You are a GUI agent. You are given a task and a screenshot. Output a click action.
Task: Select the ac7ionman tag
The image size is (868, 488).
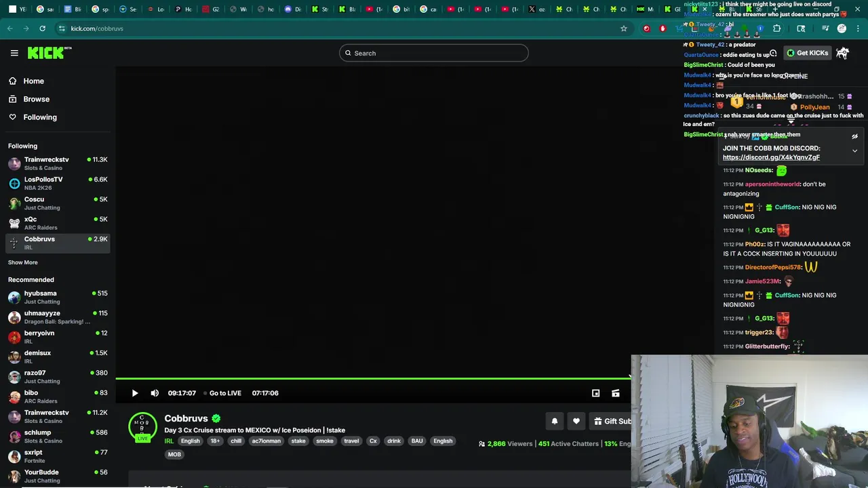(x=266, y=441)
